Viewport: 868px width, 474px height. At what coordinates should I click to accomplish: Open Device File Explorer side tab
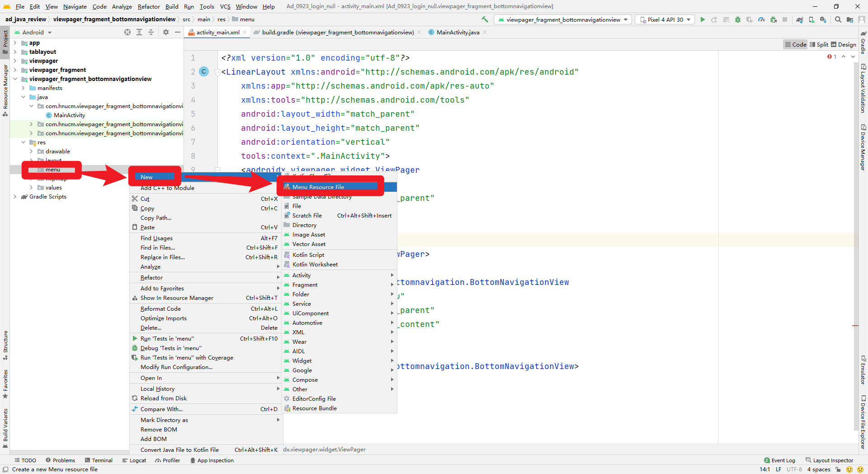(863, 422)
